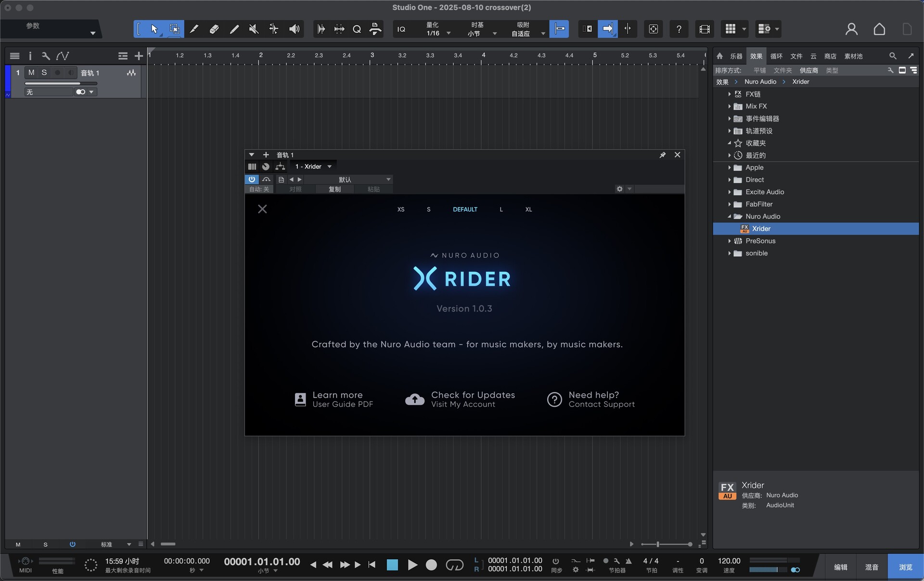
Task: Solo track 音轨 1
Action: (x=44, y=73)
